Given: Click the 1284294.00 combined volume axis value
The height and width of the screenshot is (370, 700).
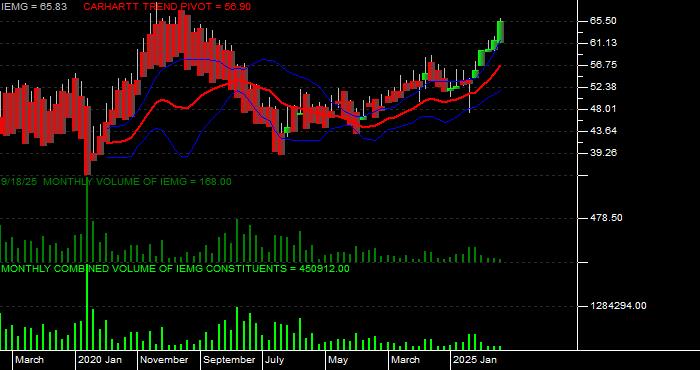Looking at the screenshot, I should (x=618, y=306).
